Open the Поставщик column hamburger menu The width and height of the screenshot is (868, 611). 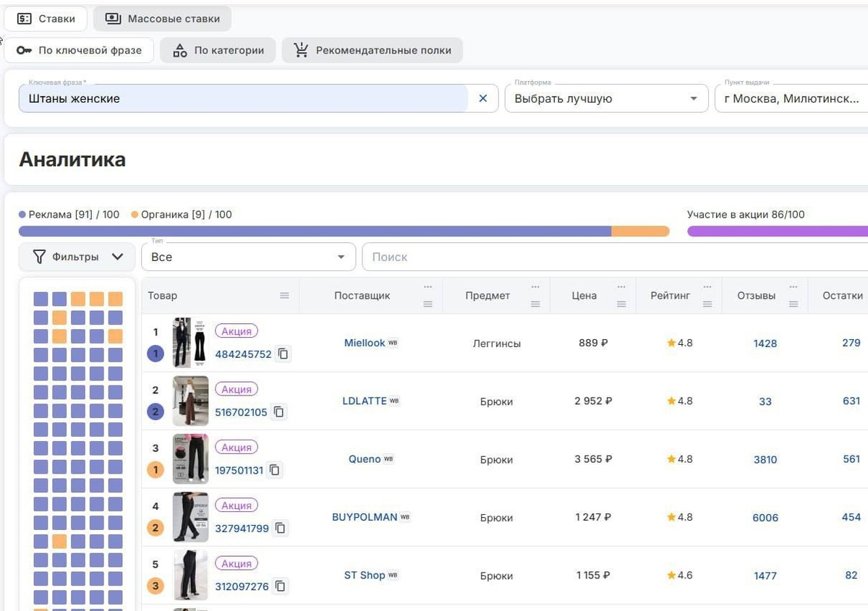click(x=428, y=304)
